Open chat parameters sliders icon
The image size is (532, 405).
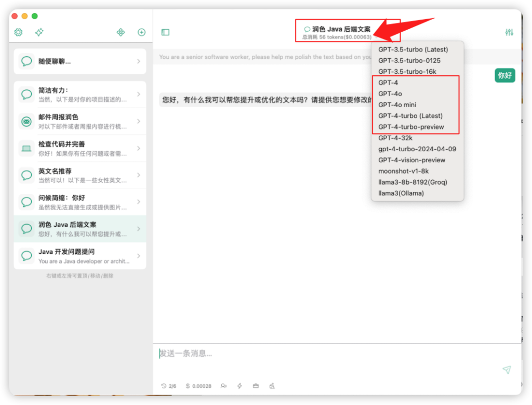click(509, 32)
